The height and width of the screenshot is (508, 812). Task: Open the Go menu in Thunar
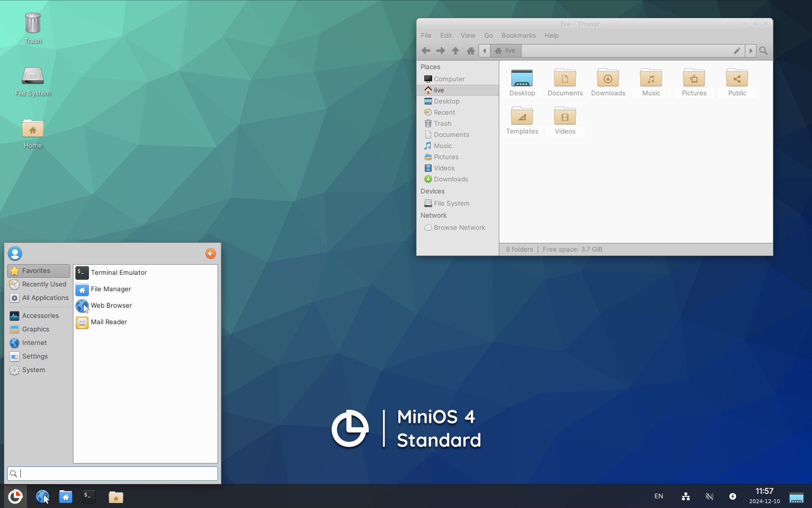pos(489,36)
